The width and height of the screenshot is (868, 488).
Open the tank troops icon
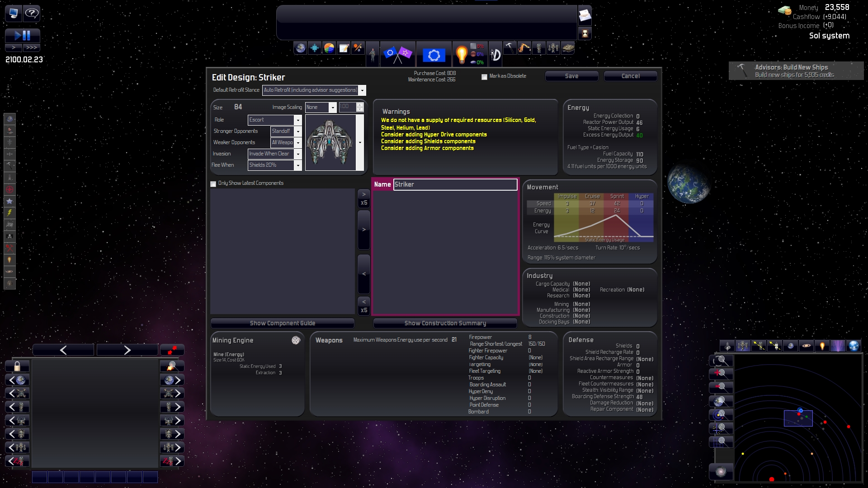click(x=568, y=48)
